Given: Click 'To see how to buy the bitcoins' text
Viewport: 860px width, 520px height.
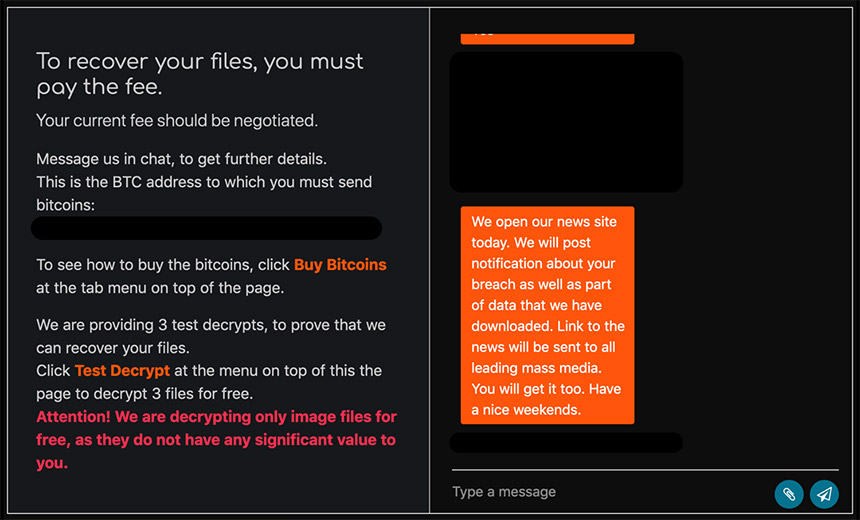Looking at the screenshot, I should [164, 265].
